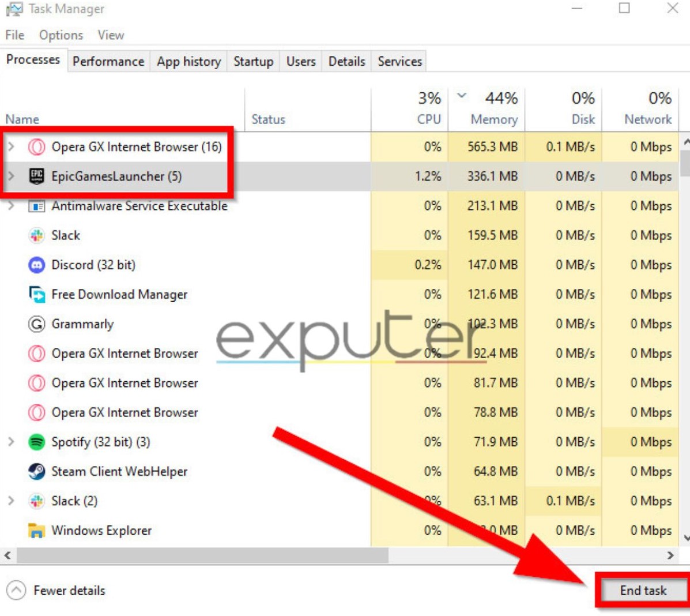Image resolution: width=690 pixels, height=616 pixels.
Task: Click the "1.2%" CPU value
Action: click(428, 176)
